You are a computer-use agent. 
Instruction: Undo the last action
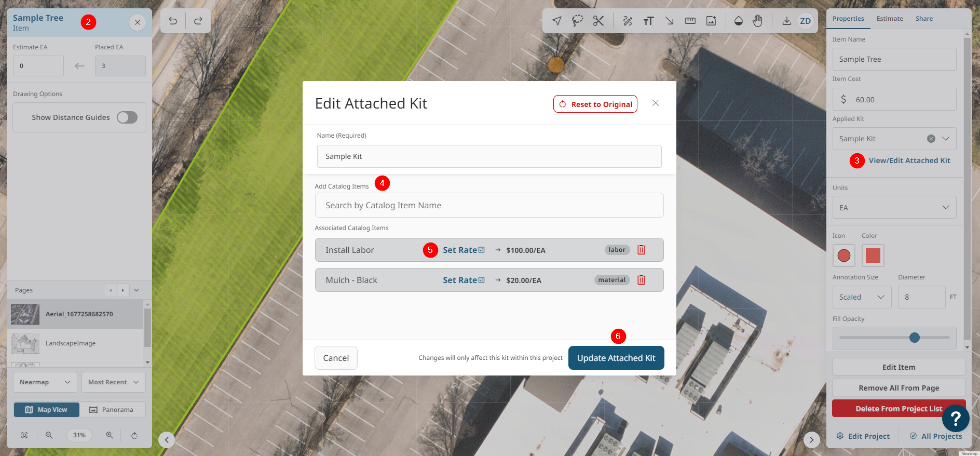(x=173, y=21)
